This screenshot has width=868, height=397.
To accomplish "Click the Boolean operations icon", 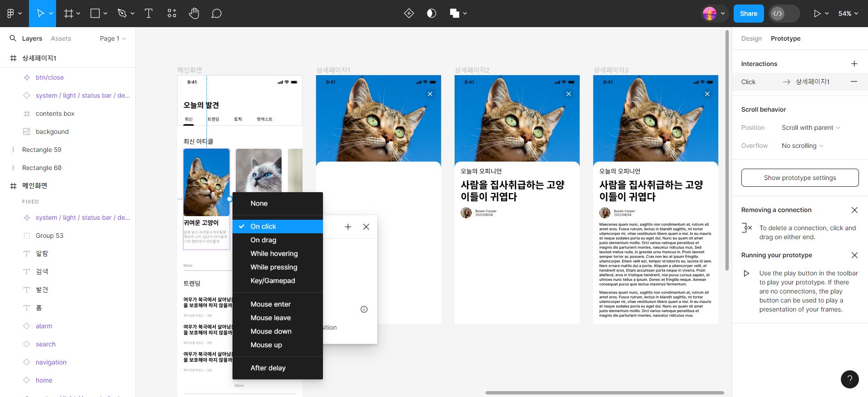I will click(x=455, y=14).
